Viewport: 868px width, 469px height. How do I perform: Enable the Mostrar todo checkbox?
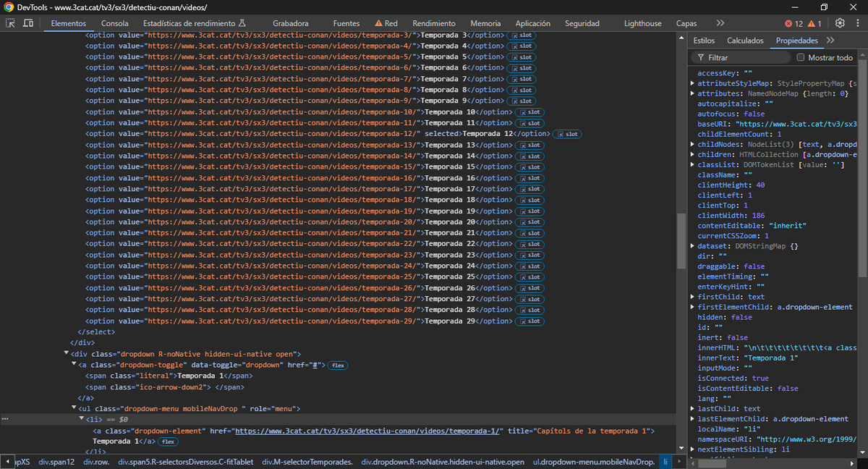point(801,57)
